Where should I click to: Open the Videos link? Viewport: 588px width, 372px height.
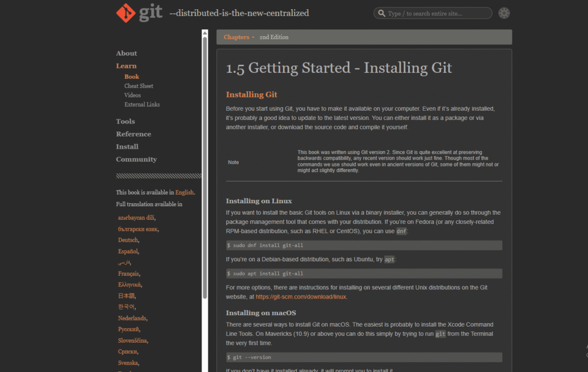pos(132,95)
